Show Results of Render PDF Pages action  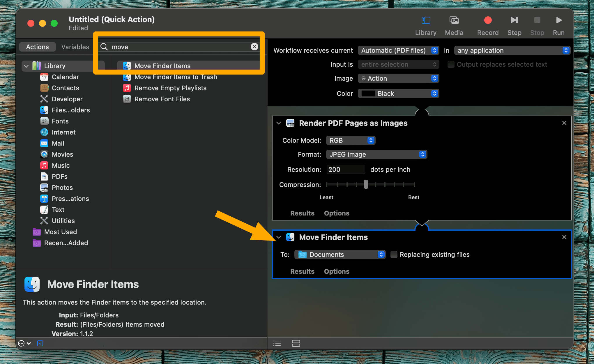tap(302, 213)
